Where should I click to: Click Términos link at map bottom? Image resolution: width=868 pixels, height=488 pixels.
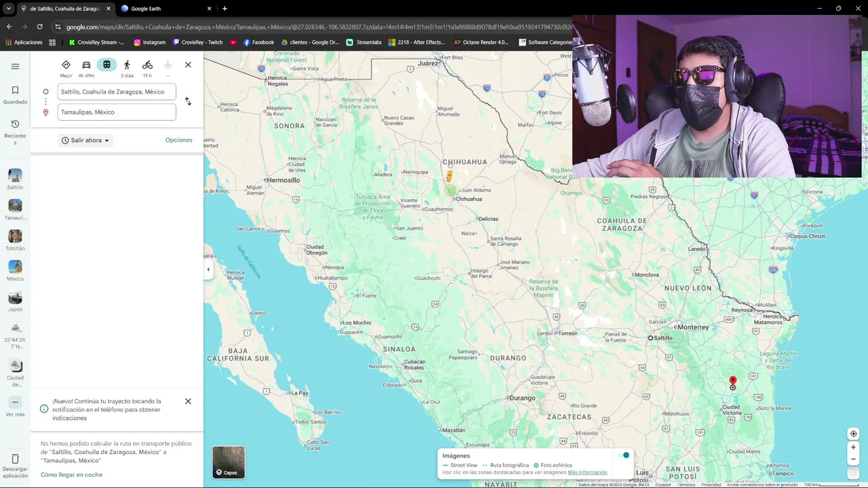[x=686, y=485]
